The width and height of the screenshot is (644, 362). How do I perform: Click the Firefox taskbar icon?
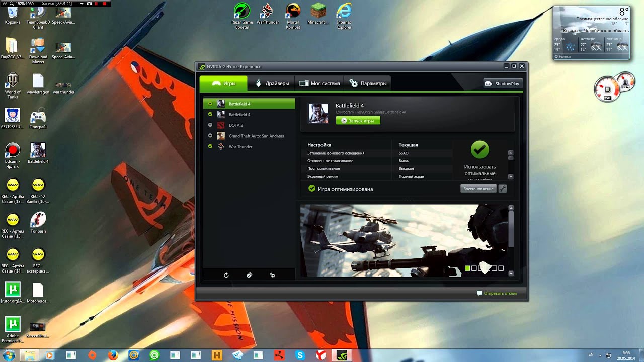click(x=113, y=355)
